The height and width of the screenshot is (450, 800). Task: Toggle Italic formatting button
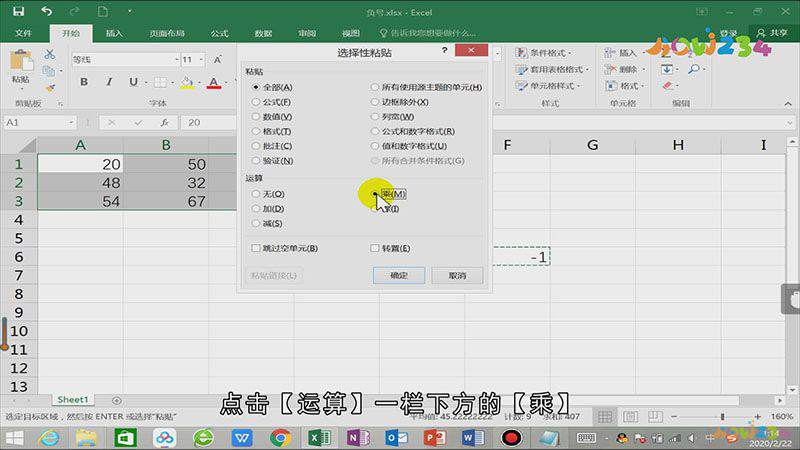pos(109,82)
